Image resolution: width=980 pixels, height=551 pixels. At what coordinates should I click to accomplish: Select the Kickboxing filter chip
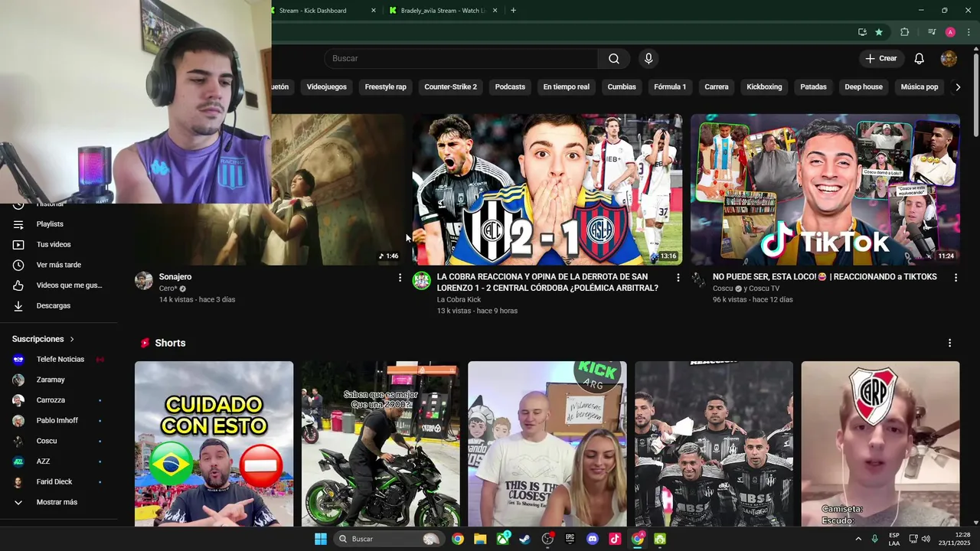tap(764, 86)
